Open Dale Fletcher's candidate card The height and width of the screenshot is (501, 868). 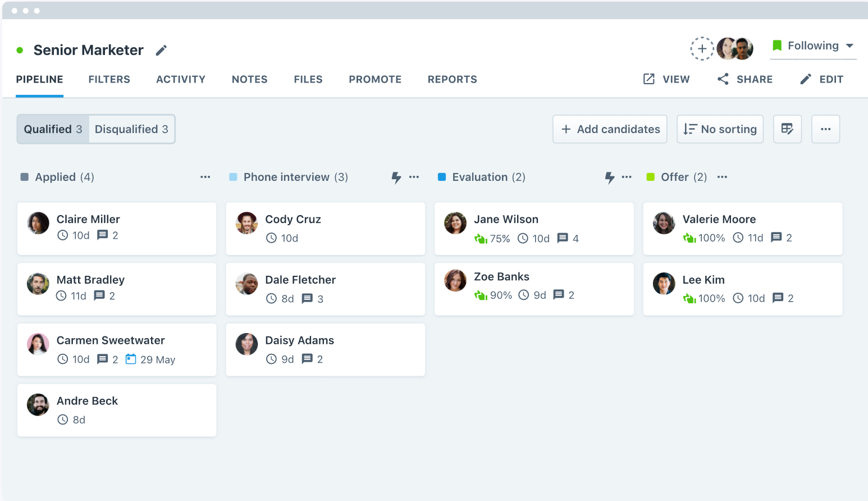pos(325,289)
